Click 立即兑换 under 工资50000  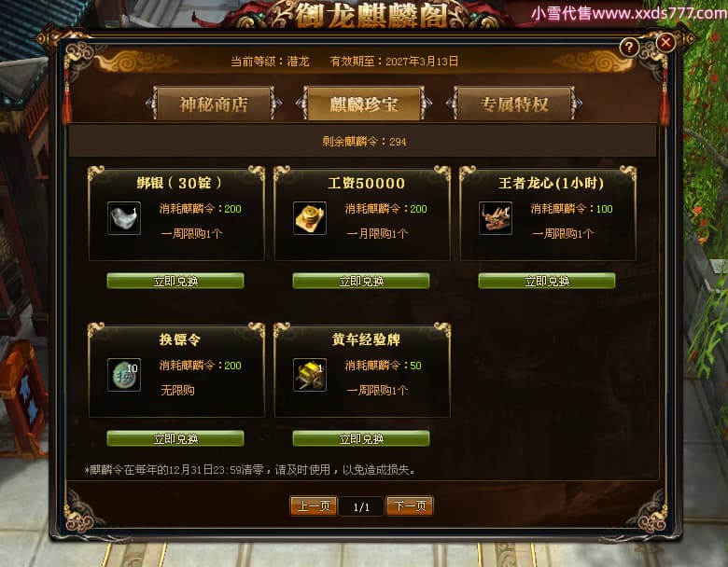[x=361, y=281]
